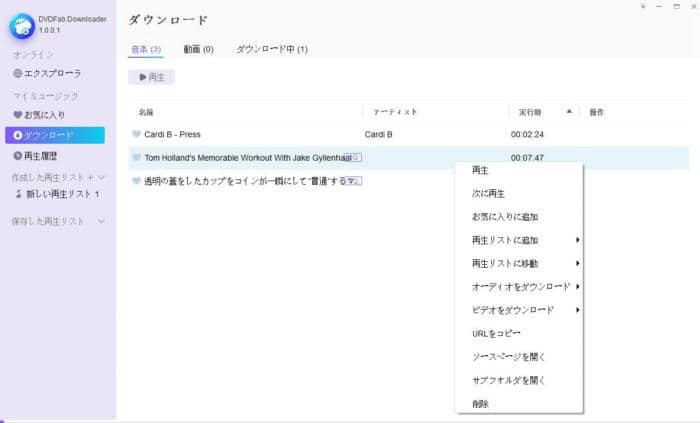
Task: Open エクスプローラ via its globe icon
Action: (18, 74)
